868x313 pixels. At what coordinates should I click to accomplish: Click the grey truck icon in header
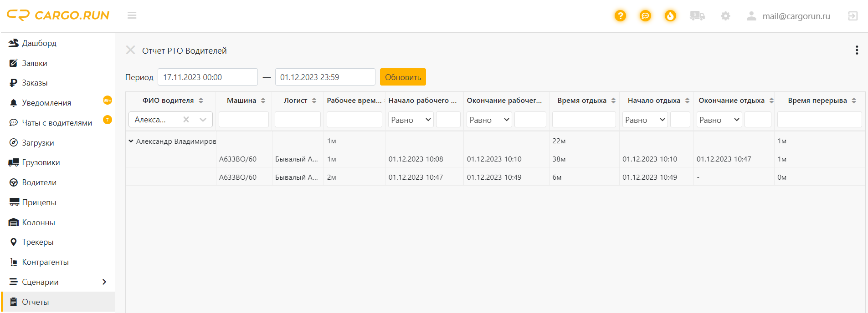(x=697, y=16)
